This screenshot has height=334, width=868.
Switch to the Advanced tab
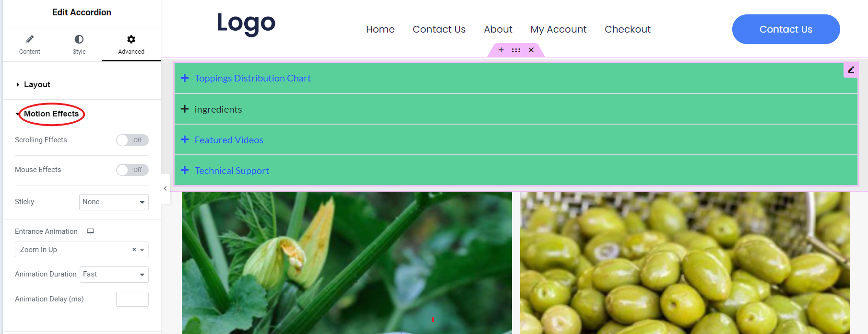pos(131,45)
